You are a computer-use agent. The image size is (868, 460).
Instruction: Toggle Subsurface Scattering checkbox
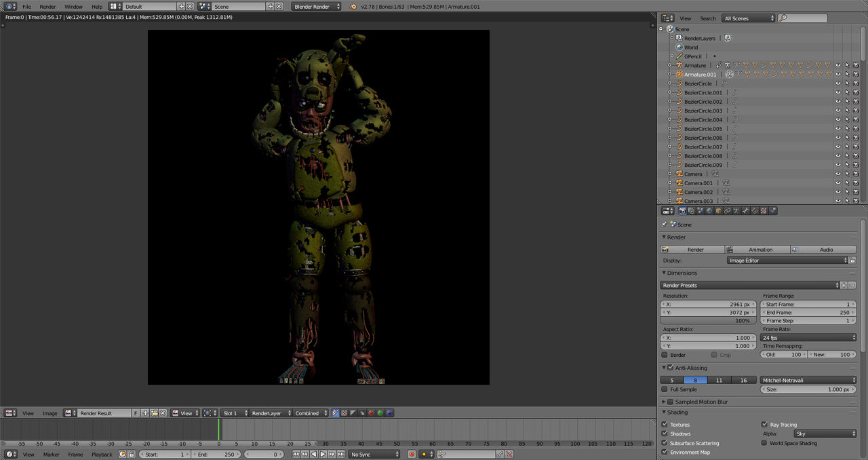[665, 443]
